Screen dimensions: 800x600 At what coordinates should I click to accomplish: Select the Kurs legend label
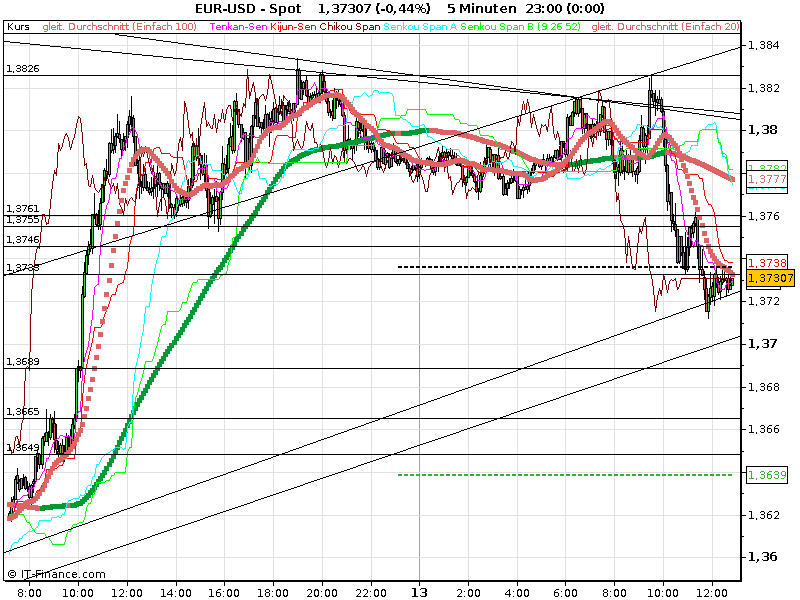(x=18, y=27)
